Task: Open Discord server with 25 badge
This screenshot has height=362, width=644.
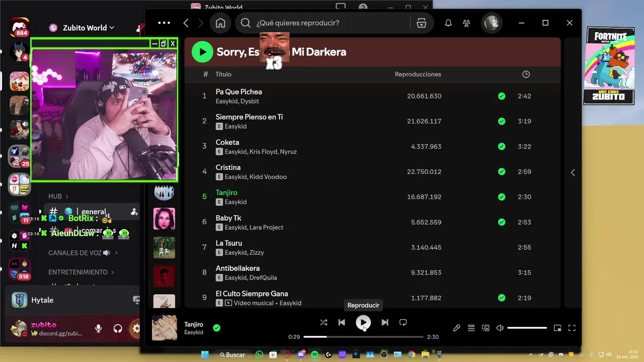Action: [x=20, y=156]
